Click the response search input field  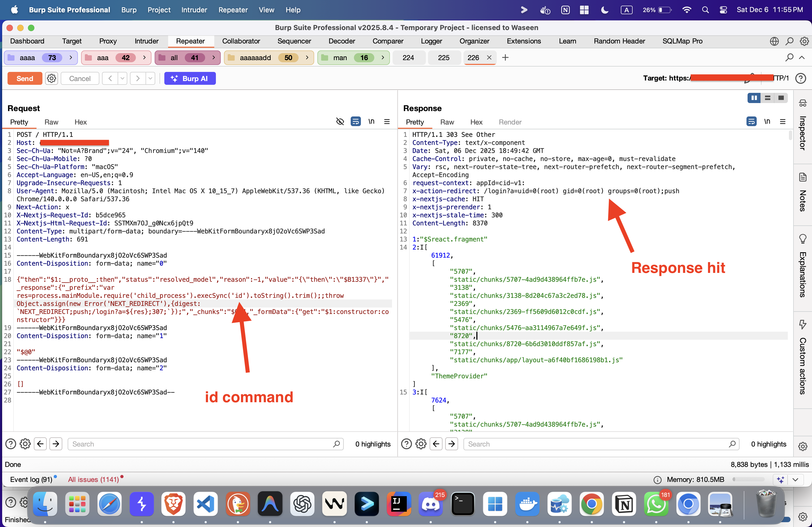(x=601, y=444)
